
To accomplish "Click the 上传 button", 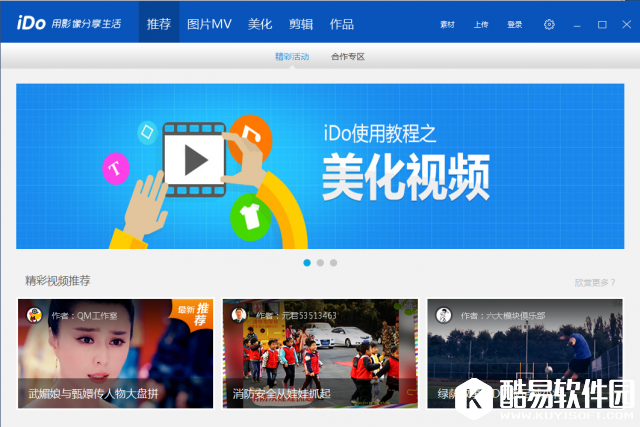I will pos(481,24).
